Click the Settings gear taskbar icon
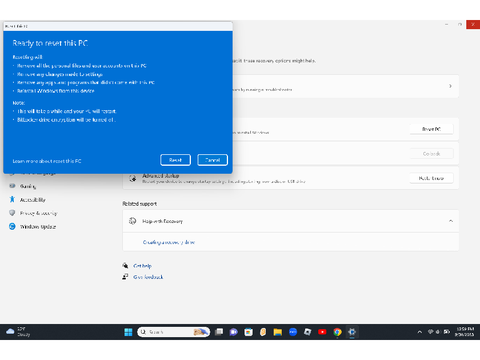 click(352, 332)
